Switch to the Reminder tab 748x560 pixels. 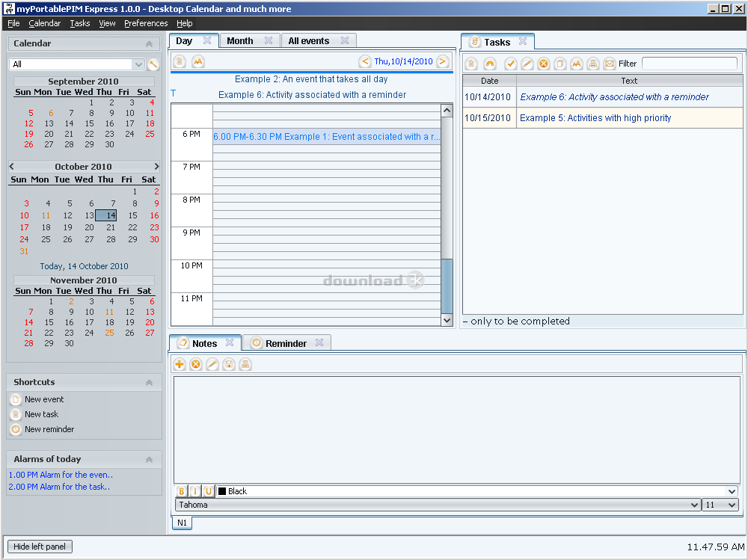(286, 343)
